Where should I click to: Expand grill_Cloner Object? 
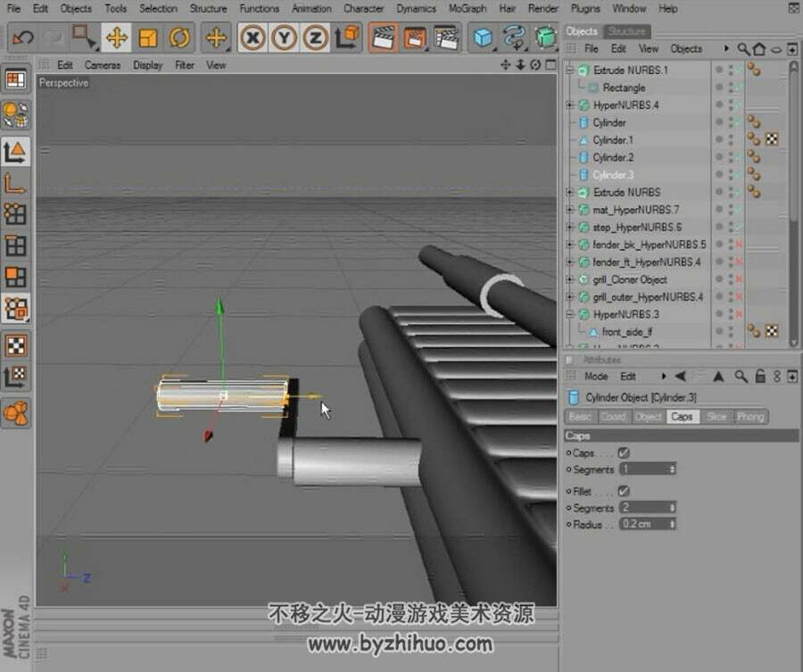(x=569, y=279)
